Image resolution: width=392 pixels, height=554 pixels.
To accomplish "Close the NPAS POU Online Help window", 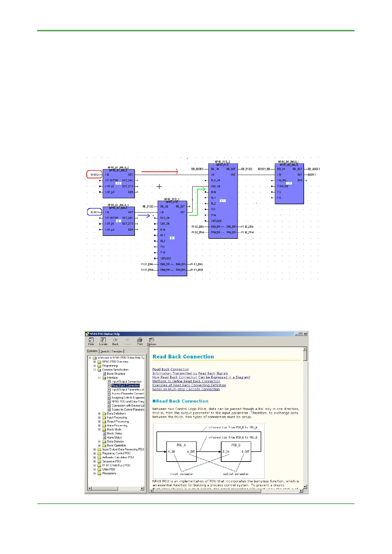I will click(x=305, y=334).
